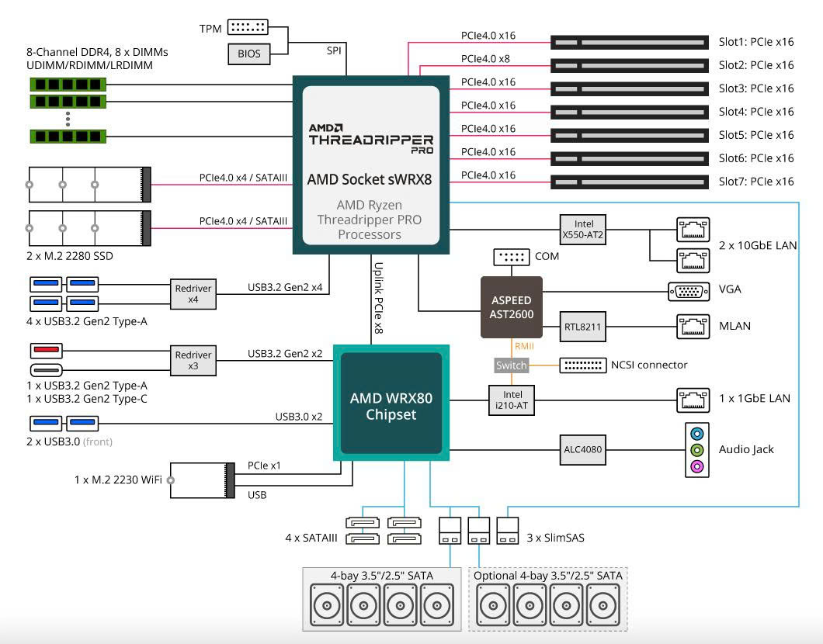Click the TPM header connector icon
Viewport: 823px width, 644px height.
248,27
